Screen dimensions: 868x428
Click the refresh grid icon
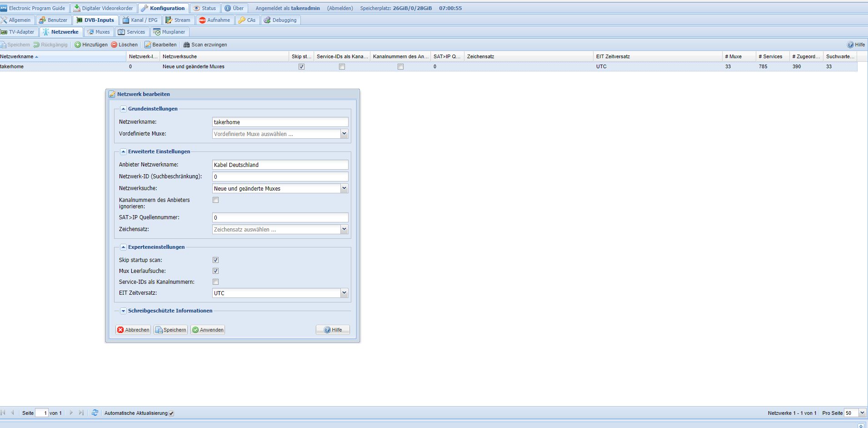(95, 413)
